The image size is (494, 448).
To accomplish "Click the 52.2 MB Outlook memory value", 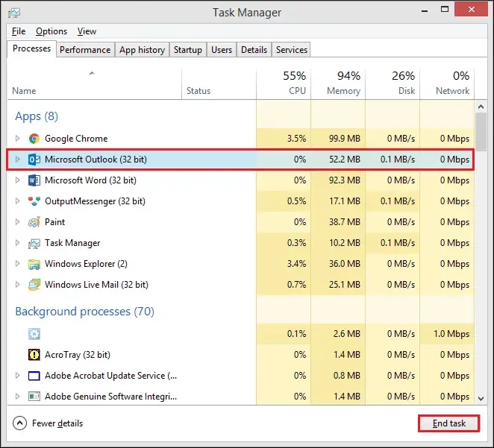I will (x=344, y=160).
